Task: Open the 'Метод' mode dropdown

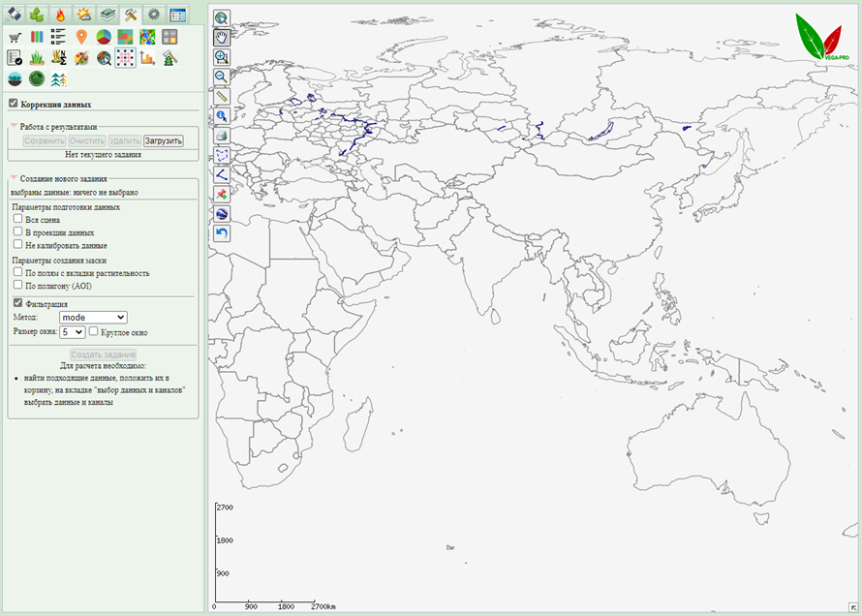Action: [x=93, y=317]
